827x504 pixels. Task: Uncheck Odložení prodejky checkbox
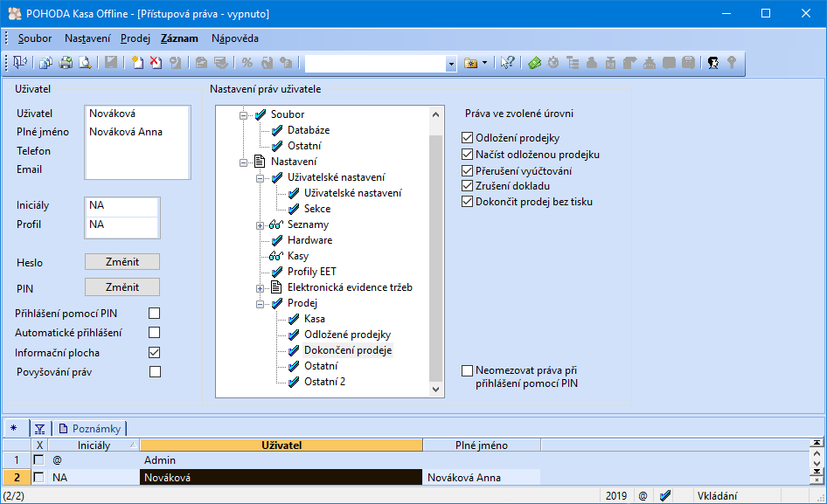(x=467, y=138)
